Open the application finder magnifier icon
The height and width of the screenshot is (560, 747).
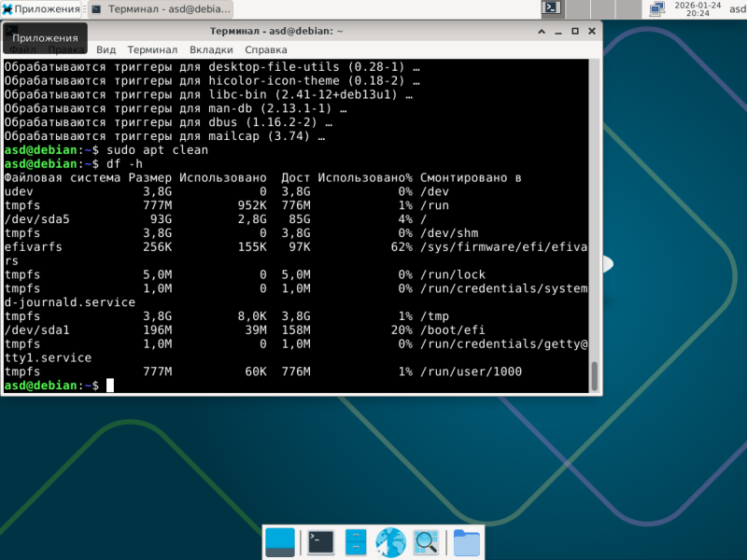pyautogui.click(x=426, y=542)
